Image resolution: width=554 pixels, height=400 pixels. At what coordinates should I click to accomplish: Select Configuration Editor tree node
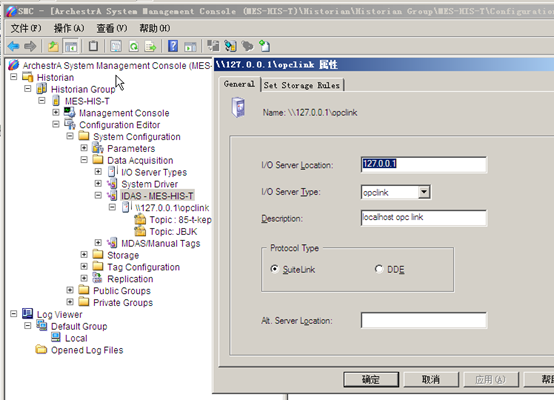(119, 125)
